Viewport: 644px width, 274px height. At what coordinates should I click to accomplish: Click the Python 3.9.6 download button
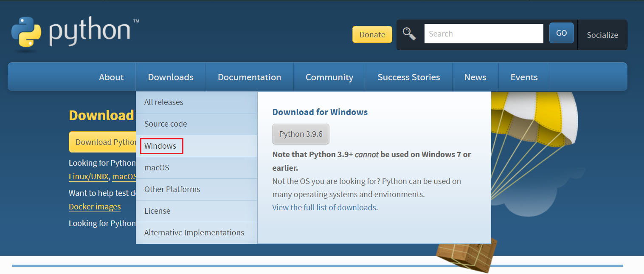(301, 134)
